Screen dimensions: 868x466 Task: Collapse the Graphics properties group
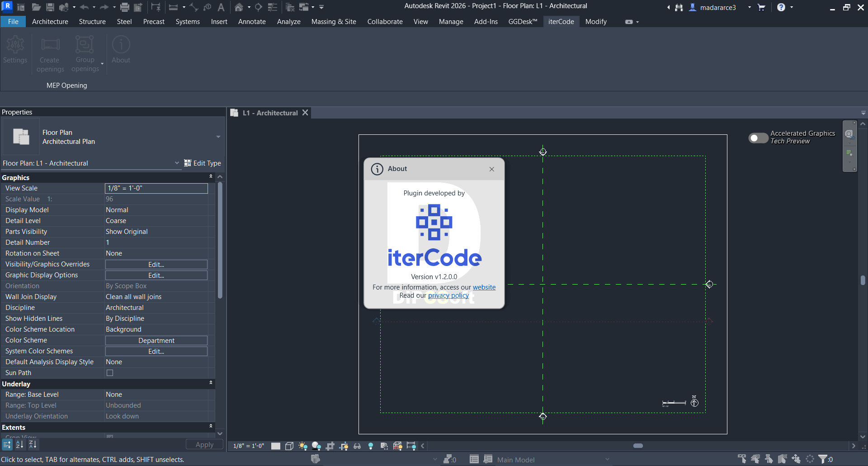[x=211, y=176]
